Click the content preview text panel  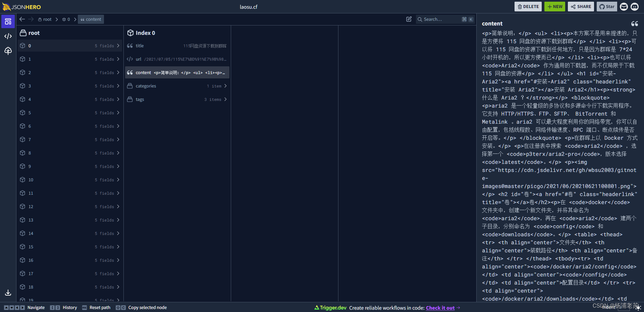[559, 166]
